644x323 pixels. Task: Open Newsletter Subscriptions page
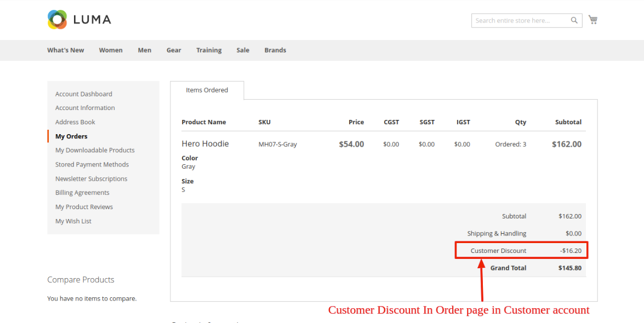[91, 178]
